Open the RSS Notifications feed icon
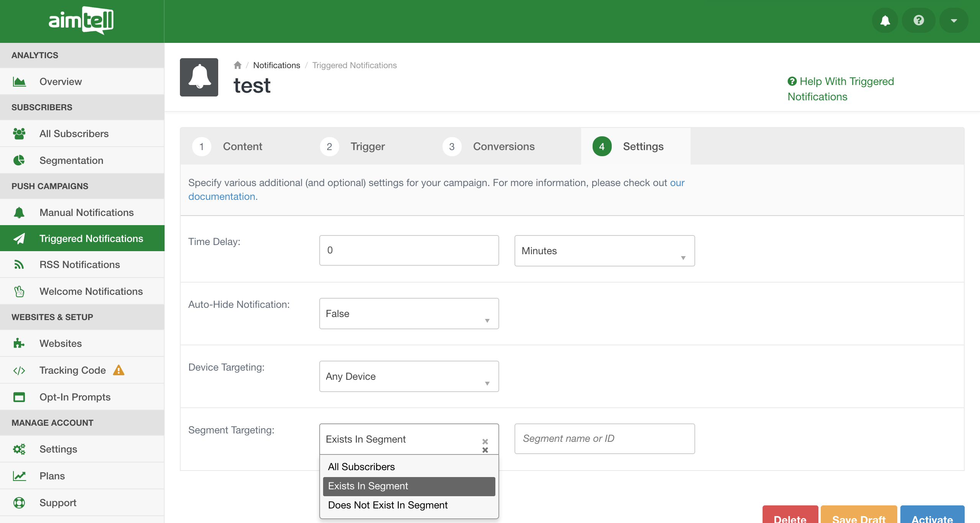980x523 pixels. pos(19,264)
